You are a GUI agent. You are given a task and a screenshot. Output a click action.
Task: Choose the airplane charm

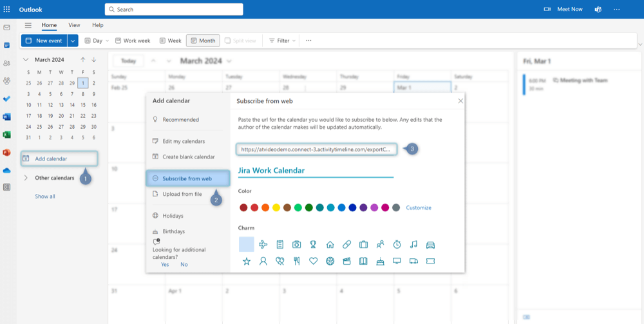tap(263, 245)
